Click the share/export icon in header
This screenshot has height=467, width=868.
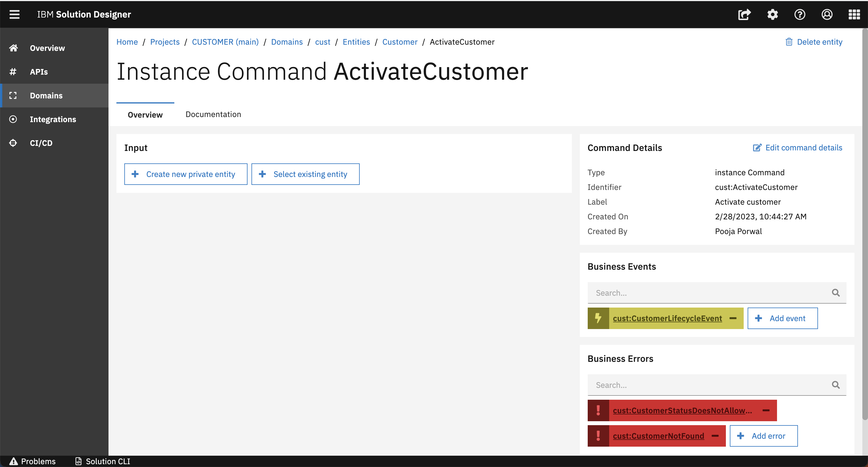tap(744, 14)
